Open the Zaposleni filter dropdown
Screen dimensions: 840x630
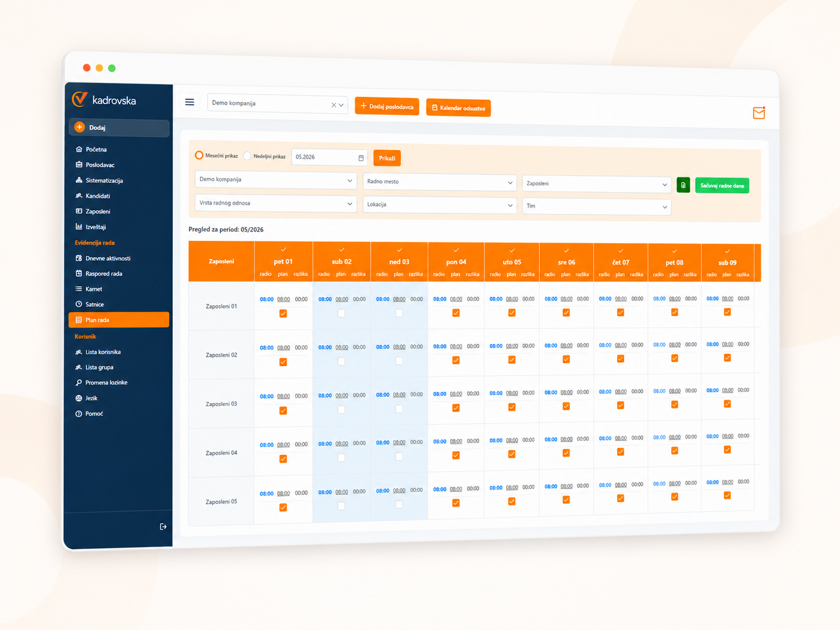597,184
